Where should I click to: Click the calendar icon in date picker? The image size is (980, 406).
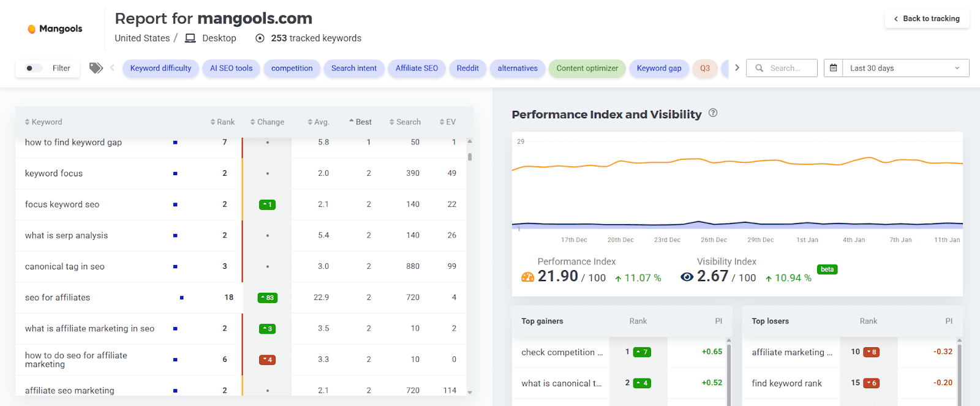click(x=834, y=68)
